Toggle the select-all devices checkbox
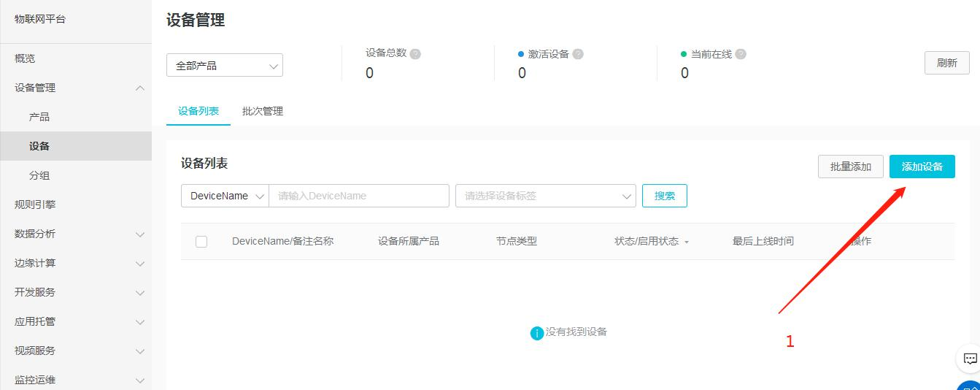The width and height of the screenshot is (980, 390). (201, 242)
